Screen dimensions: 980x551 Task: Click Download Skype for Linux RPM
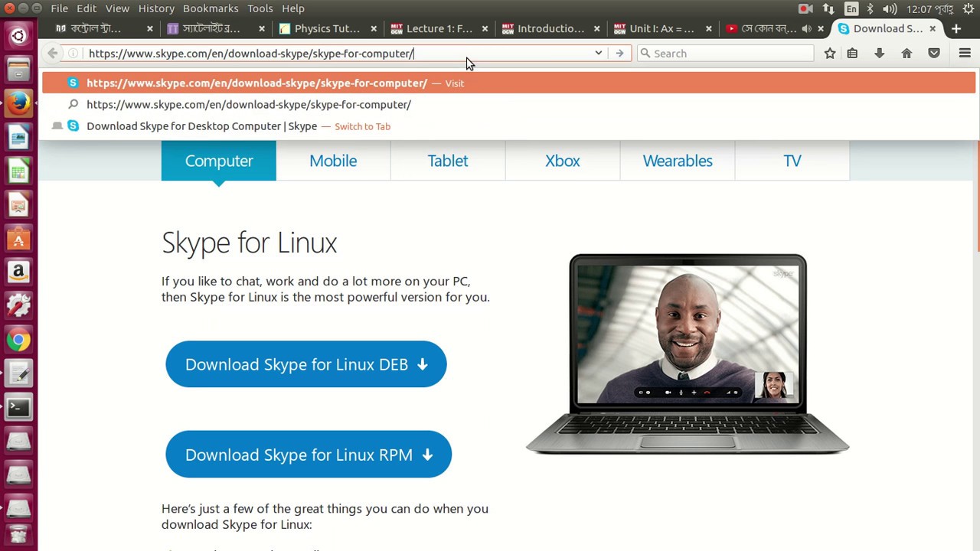(x=309, y=455)
